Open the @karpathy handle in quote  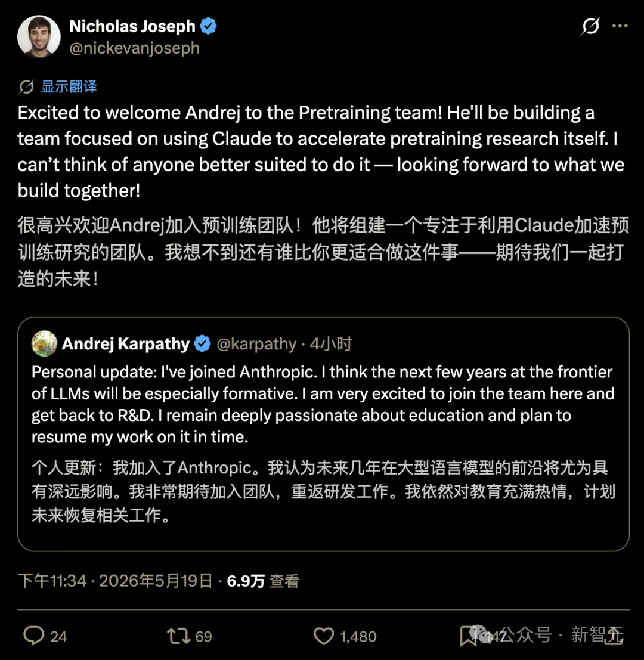pos(256,344)
